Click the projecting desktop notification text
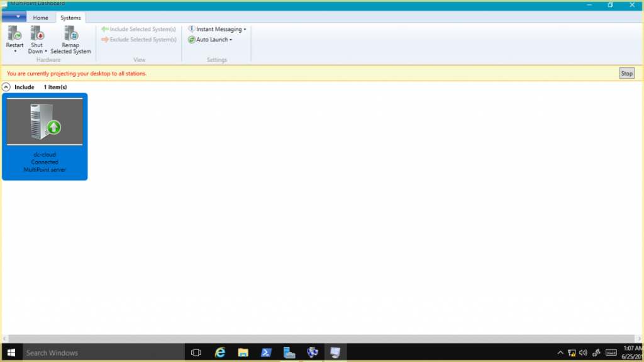The image size is (644, 362). [76, 74]
